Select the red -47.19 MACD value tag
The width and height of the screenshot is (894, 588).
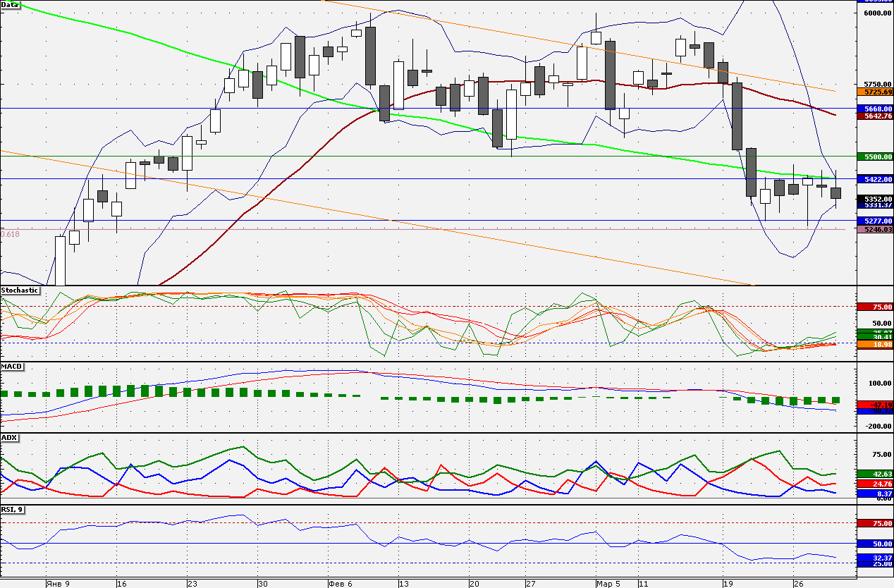[x=875, y=405]
